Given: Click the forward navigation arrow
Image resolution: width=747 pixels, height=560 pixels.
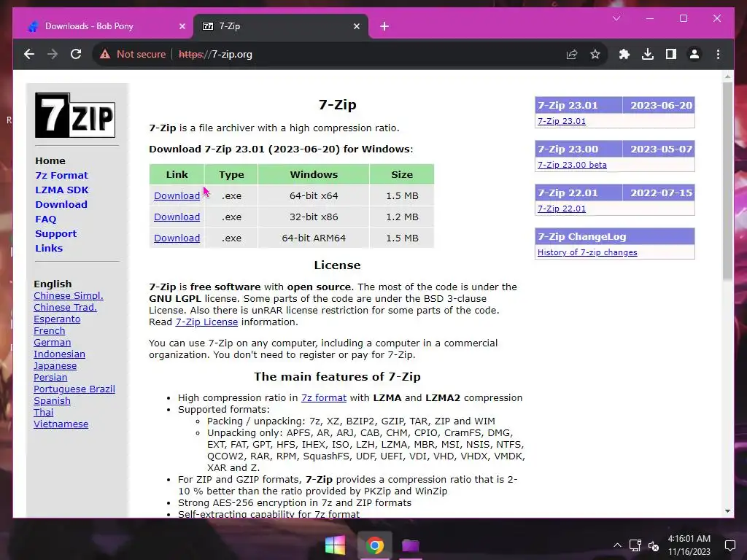Looking at the screenshot, I should click(53, 54).
